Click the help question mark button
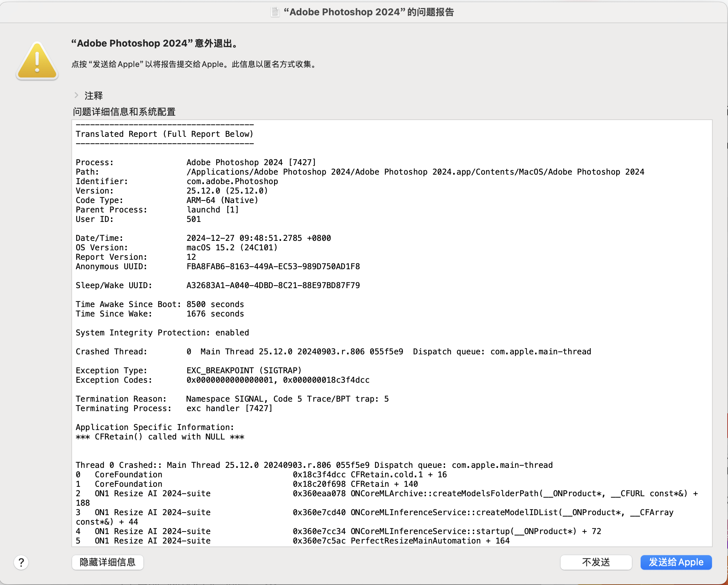Image resolution: width=728 pixels, height=585 pixels. point(21,562)
